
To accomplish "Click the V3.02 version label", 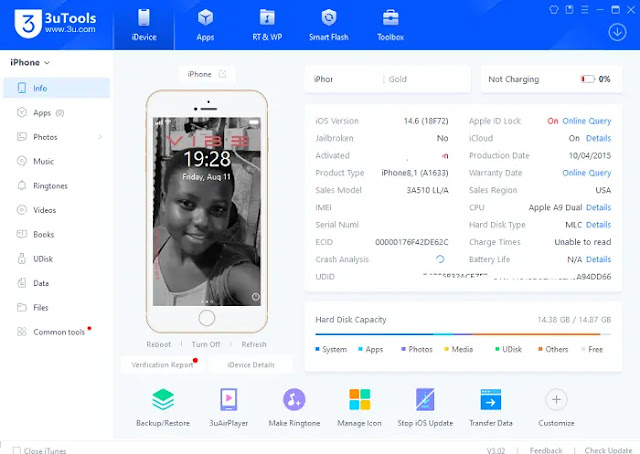I will tap(496, 450).
